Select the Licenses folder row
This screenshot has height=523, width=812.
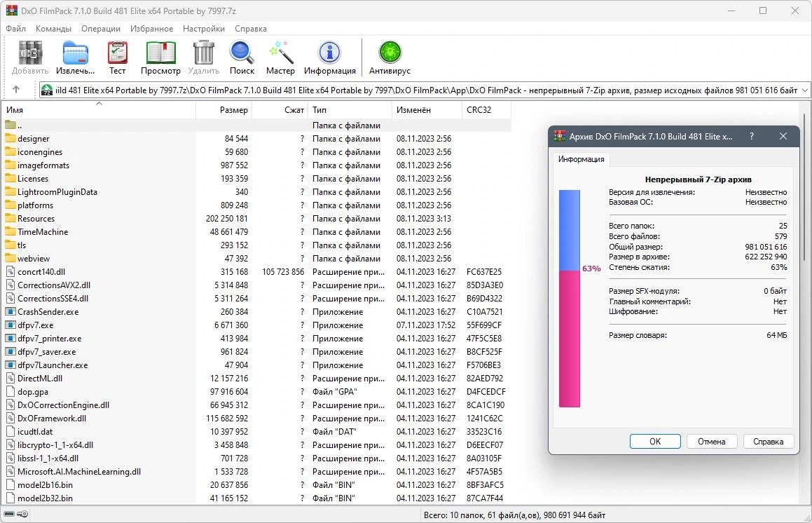pyautogui.click(x=257, y=178)
